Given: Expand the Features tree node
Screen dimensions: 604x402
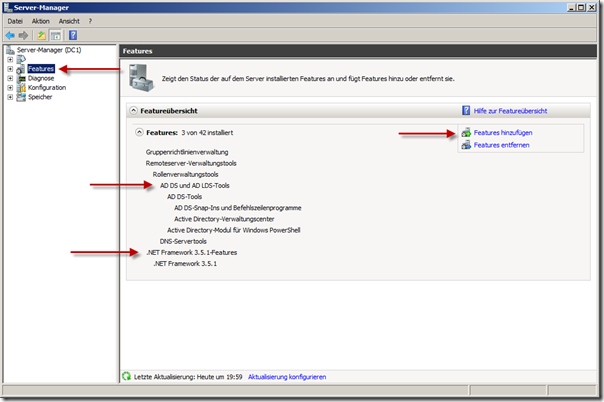Looking at the screenshot, I should click(10, 69).
